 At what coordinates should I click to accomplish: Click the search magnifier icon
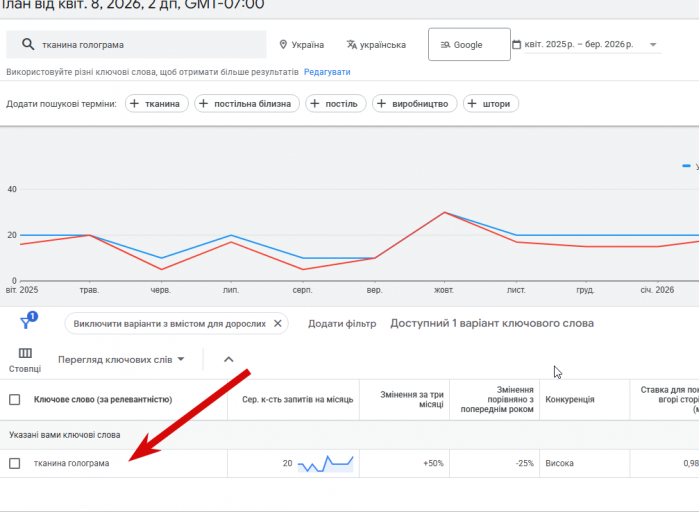coord(28,45)
